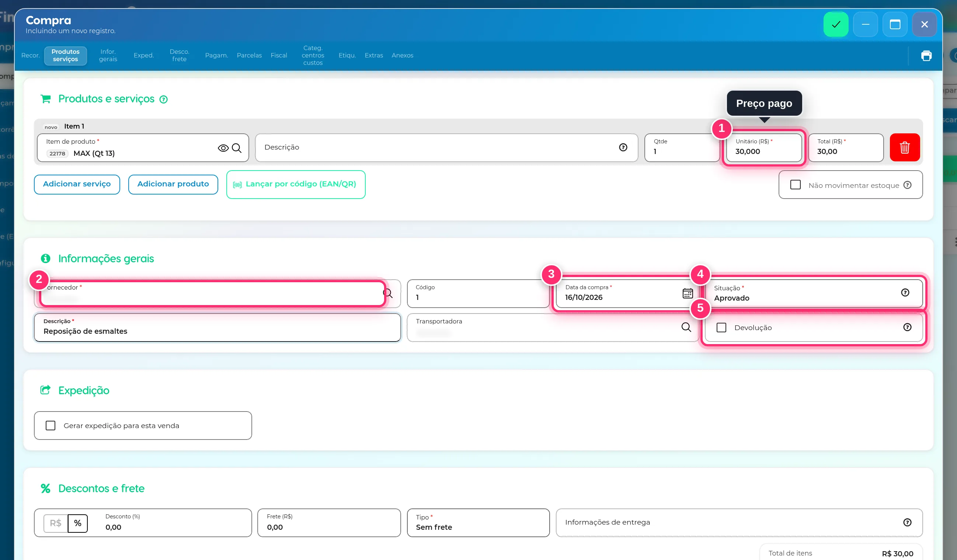Open help for Informações de entrega field
957x560 pixels.
click(907, 522)
